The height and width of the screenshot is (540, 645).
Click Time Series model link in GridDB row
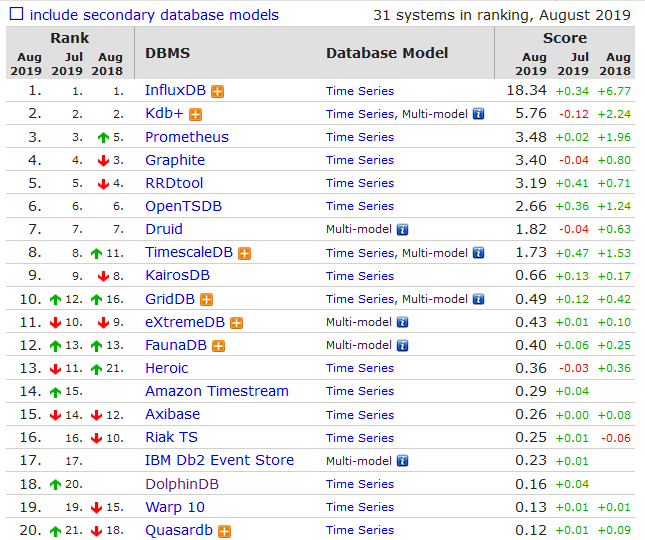360,299
